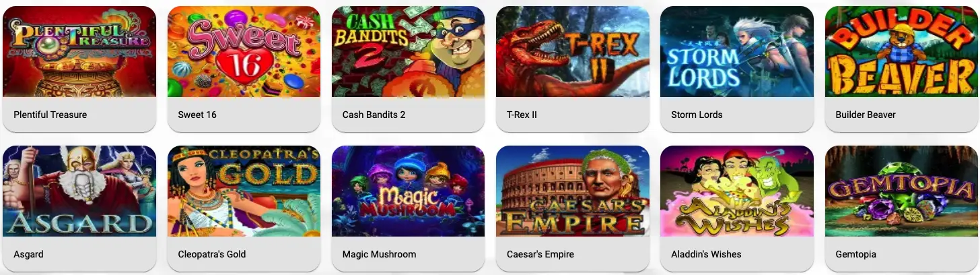Click the Gemtopia gems artwork

coord(901,191)
